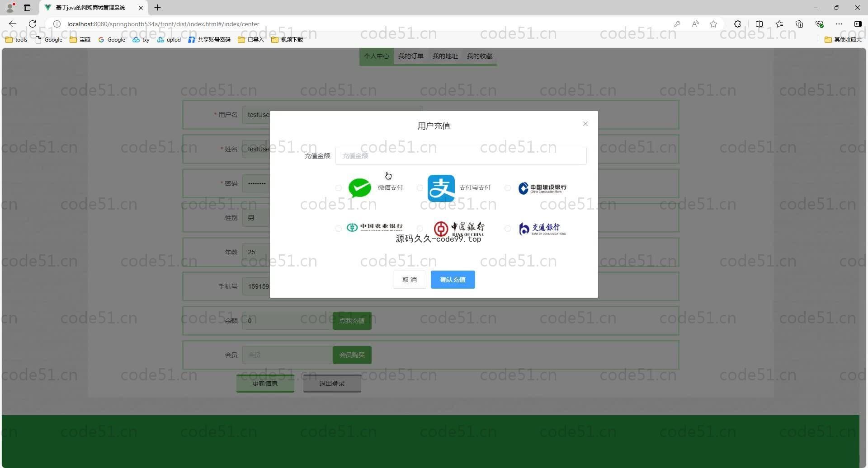The height and width of the screenshot is (468, 868).
Task: Click the 点我充值 button
Action: [352, 321]
